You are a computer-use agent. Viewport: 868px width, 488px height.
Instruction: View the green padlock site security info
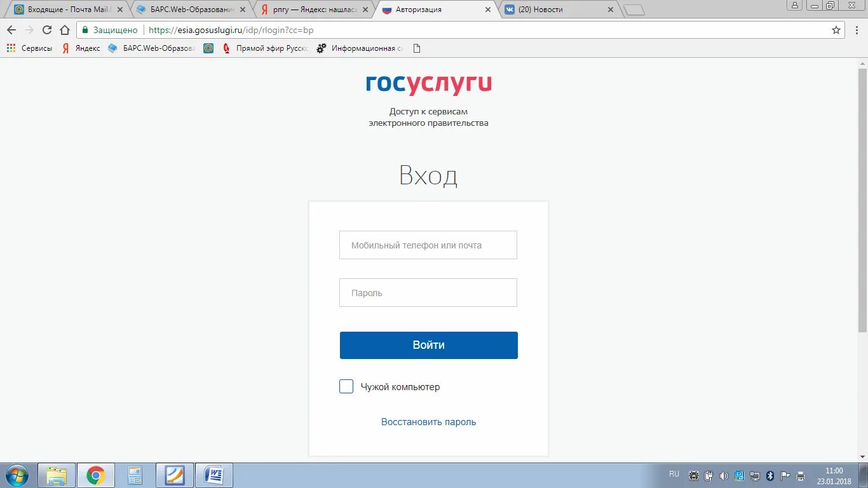pyautogui.click(x=86, y=30)
